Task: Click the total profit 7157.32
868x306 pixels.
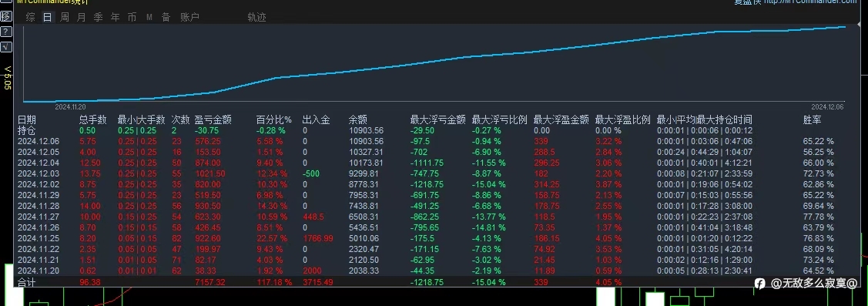Action: (209, 282)
